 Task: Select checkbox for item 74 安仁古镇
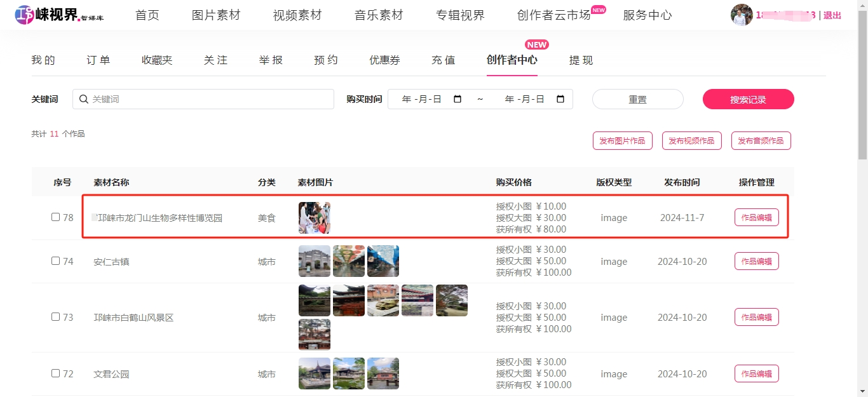[x=55, y=261]
